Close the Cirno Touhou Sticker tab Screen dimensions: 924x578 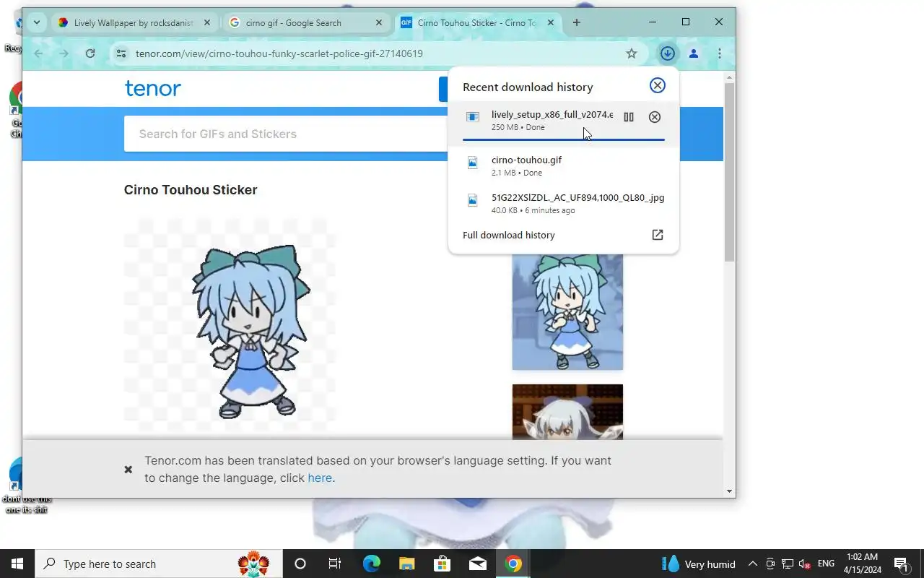pos(551,23)
